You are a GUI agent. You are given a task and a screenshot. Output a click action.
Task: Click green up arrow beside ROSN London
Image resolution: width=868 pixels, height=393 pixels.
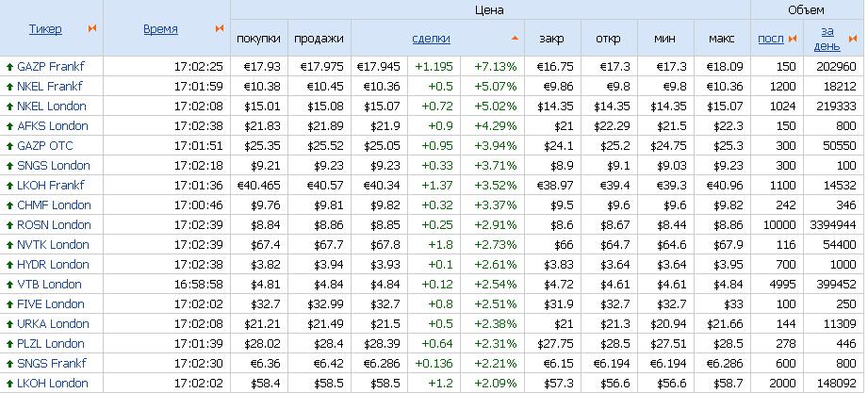coord(9,225)
